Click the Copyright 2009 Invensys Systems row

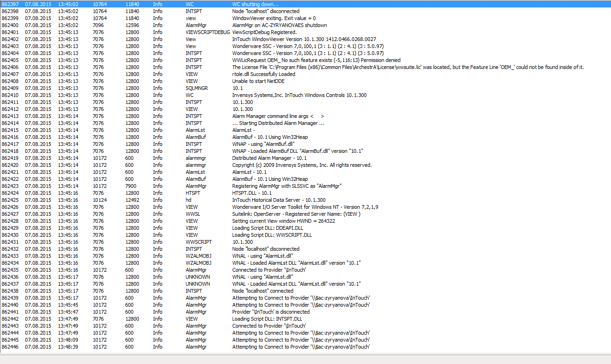point(302,165)
